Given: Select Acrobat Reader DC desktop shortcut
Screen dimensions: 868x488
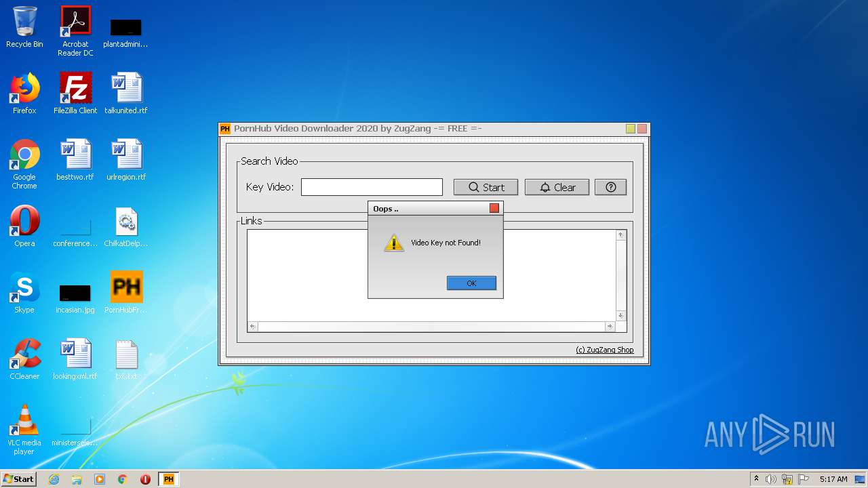Looking at the screenshot, I should point(75,31).
